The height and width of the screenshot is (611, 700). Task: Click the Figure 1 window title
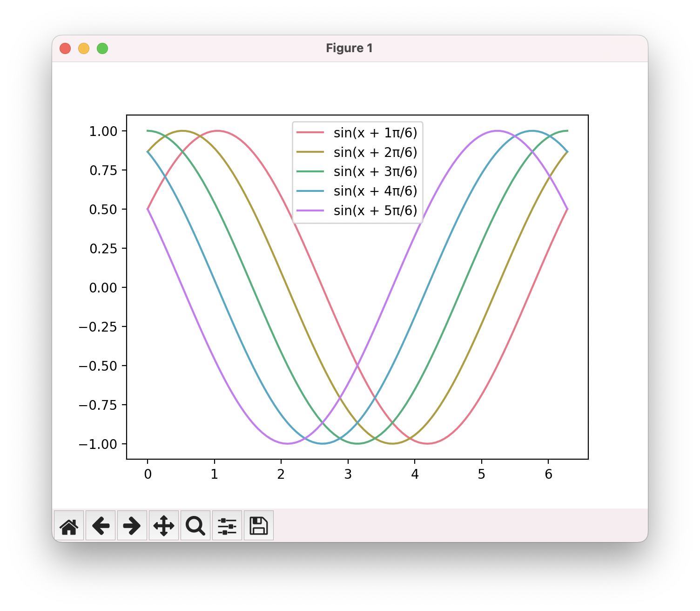click(350, 48)
